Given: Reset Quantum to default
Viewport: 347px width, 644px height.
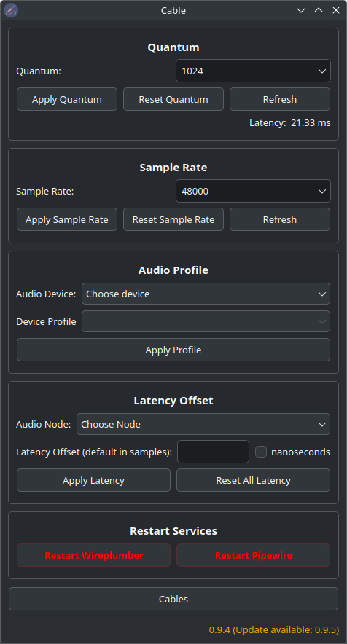Looking at the screenshot, I should [x=173, y=99].
